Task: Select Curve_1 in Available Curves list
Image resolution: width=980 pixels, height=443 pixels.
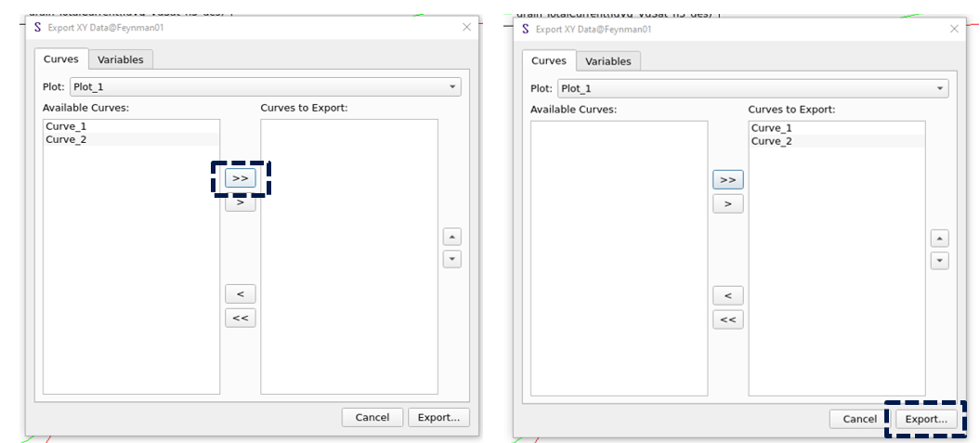Action: click(66, 126)
